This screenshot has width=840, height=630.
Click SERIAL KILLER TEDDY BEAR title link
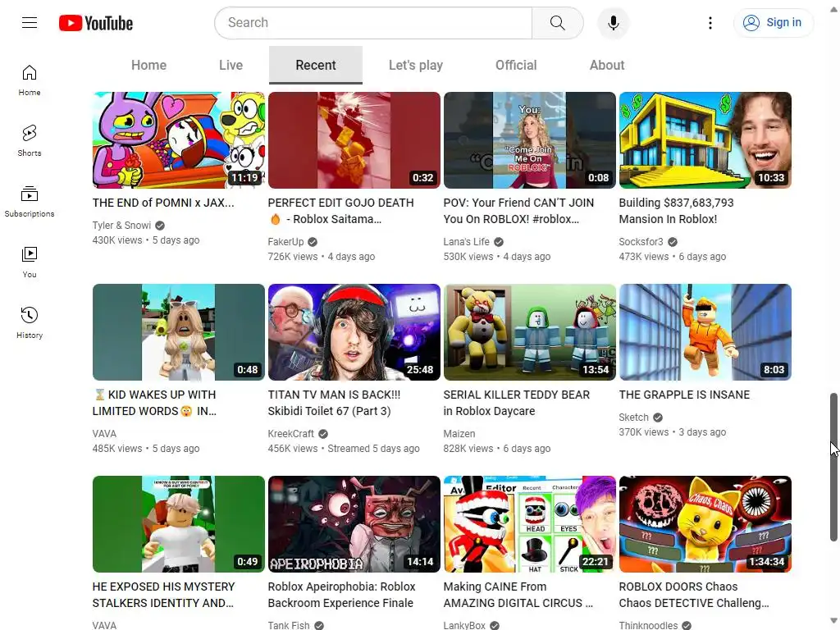517,403
